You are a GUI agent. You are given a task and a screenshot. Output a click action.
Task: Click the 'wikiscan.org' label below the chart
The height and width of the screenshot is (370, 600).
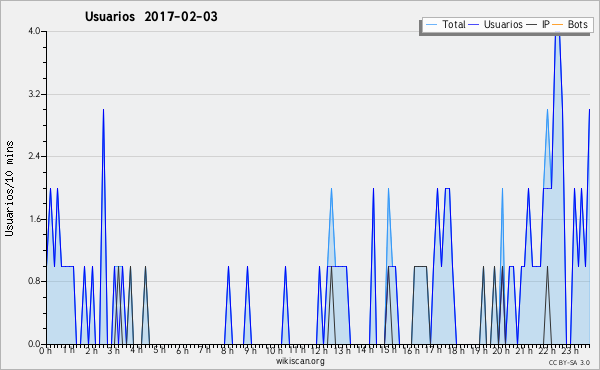300,361
